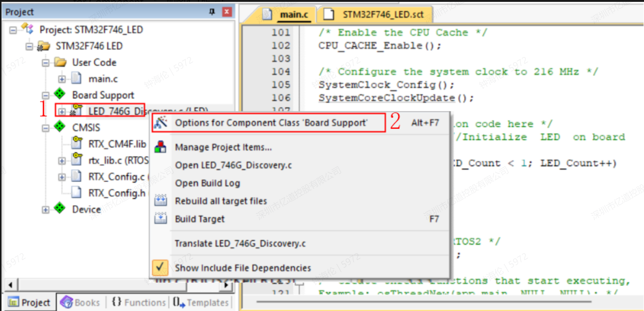Click the Board Support green diamond icon
Image resolution: width=644 pixels, height=311 pixels.
(x=60, y=94)
